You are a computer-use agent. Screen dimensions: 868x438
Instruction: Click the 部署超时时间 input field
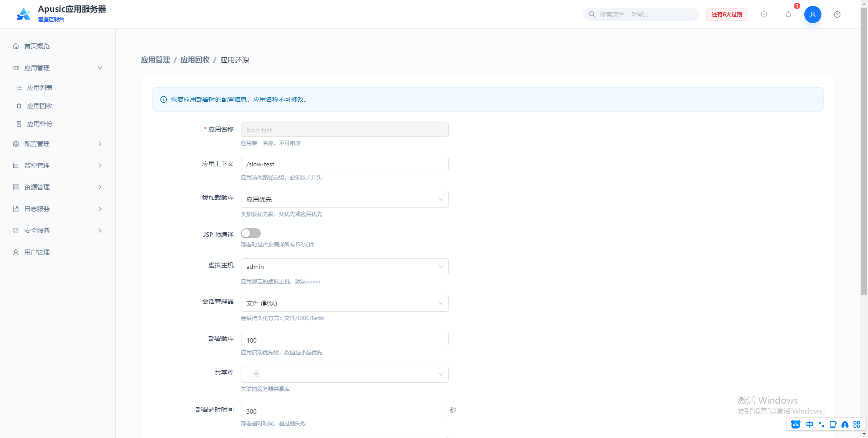tap(344, 410)
